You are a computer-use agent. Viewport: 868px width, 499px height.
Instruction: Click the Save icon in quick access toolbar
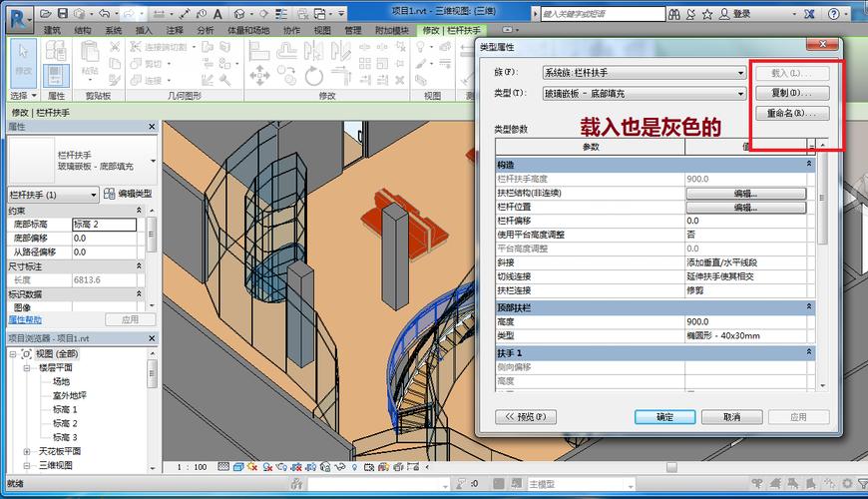click(x=64, y=14)
